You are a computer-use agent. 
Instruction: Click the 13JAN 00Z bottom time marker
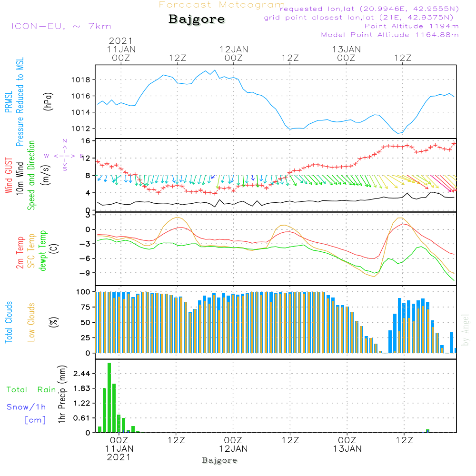point(347,445)
